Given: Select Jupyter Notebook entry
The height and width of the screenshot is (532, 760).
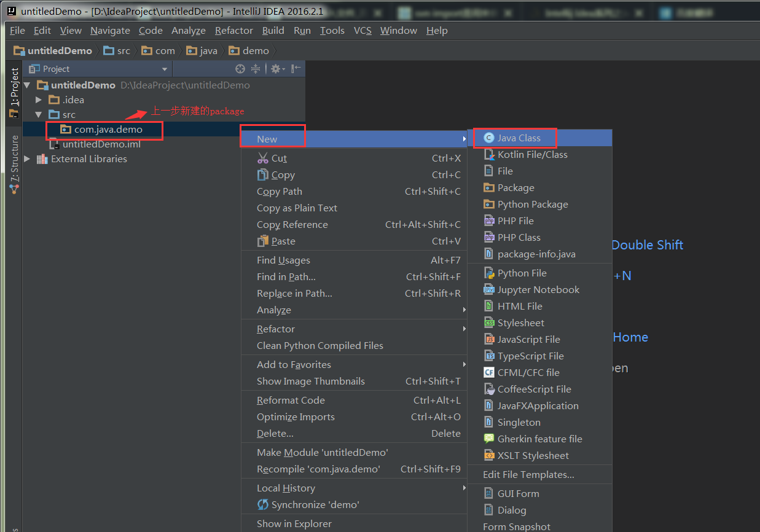Looking at the screenshot, I should (538, 290).
